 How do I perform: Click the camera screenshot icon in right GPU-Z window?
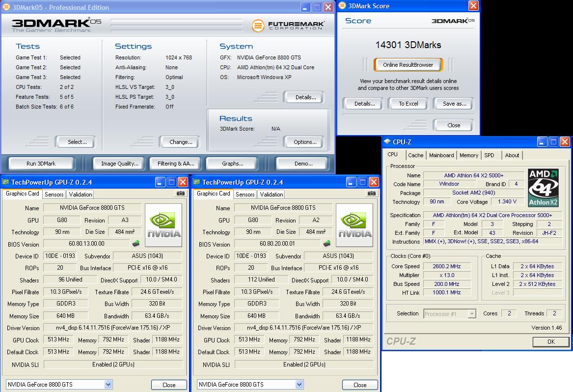372,194
